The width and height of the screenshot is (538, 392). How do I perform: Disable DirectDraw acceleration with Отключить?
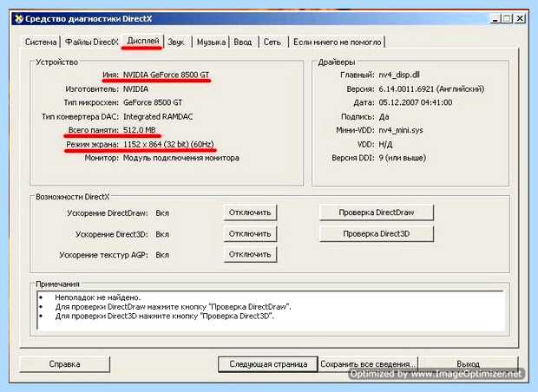[x=250, y=212]
